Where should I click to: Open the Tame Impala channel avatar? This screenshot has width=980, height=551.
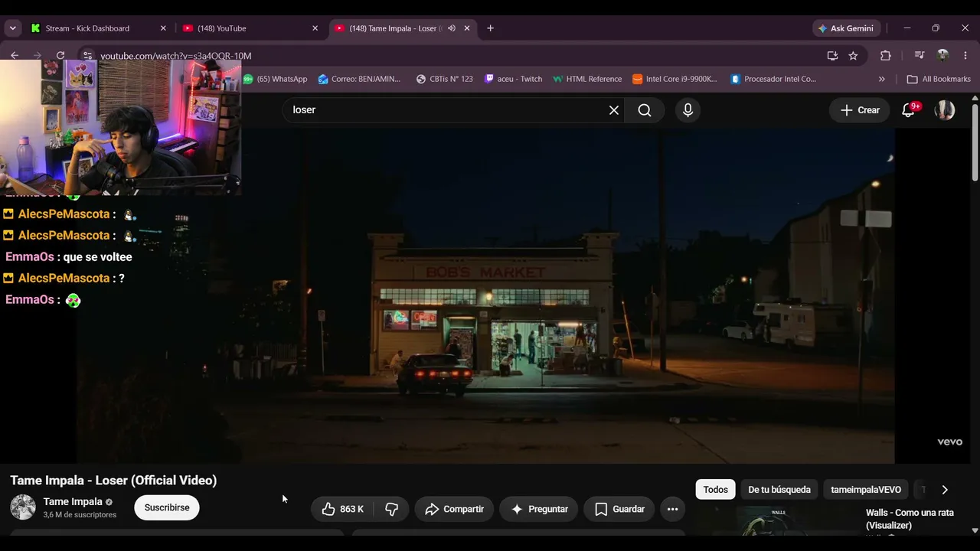[23, 507]
